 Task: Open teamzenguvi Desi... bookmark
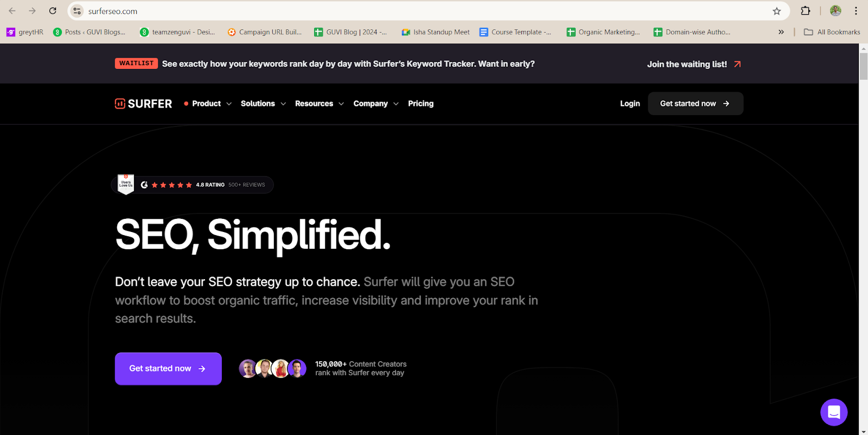point(178,32)
